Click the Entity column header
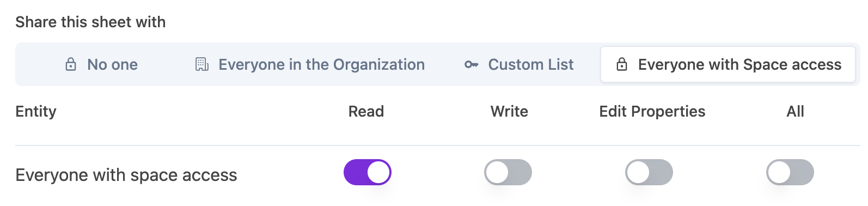The width and height of the screenshot is (868, 206). coord(36,112)
